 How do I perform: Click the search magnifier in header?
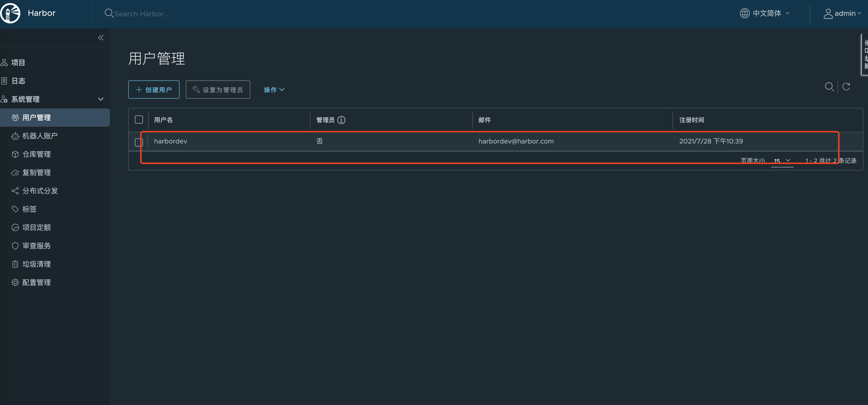[x=109, y=13]
